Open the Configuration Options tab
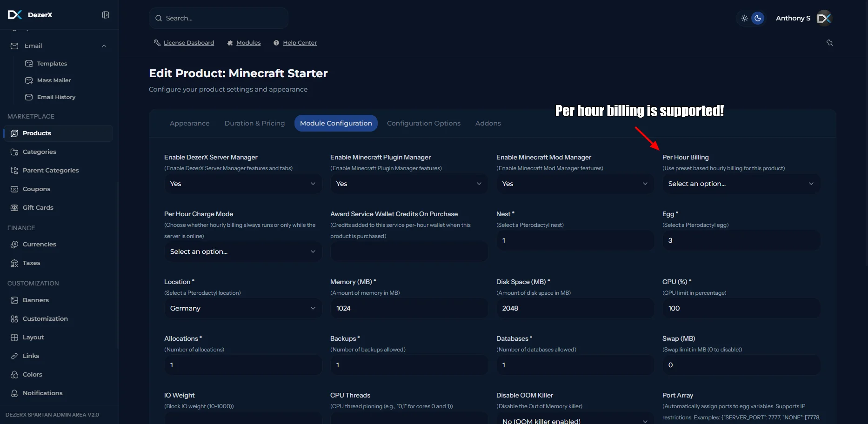868x424 pixels. click(x=424, y=123)
